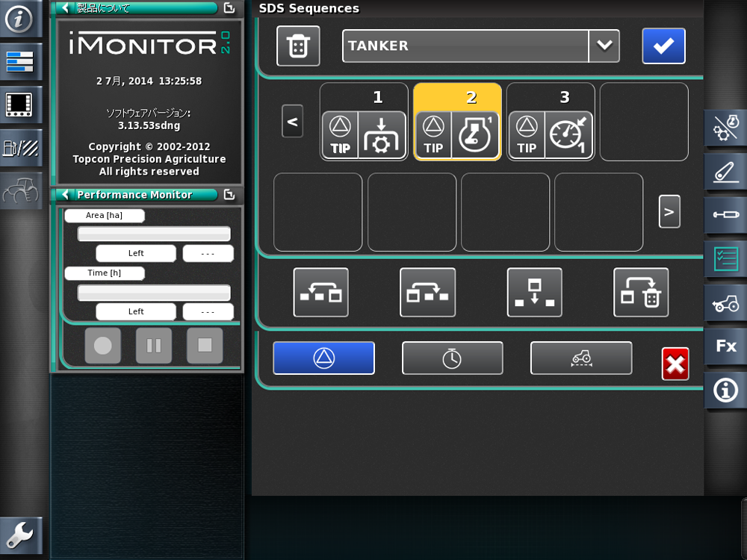Go to previous sequence page arrow
The width and height of the screenshot is (747, 560).
pyautogui.click(x=292, y=121)
